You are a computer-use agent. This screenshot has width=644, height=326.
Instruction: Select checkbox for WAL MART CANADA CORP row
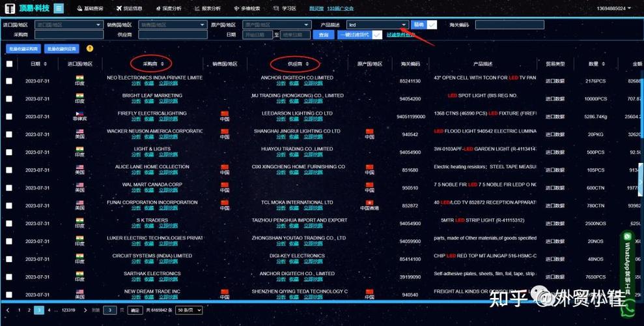pyautogui.click(x=9, y=188)
